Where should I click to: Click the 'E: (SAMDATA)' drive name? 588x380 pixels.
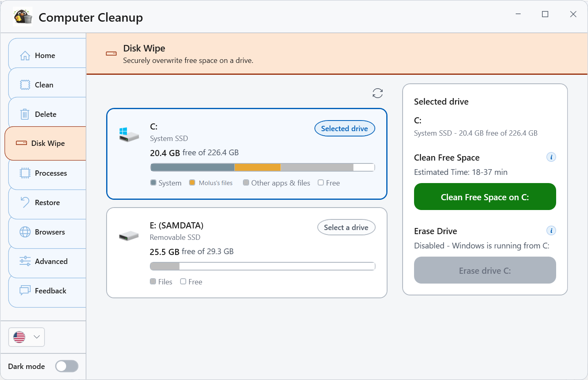pyautogui.click(x=176, y=226)
